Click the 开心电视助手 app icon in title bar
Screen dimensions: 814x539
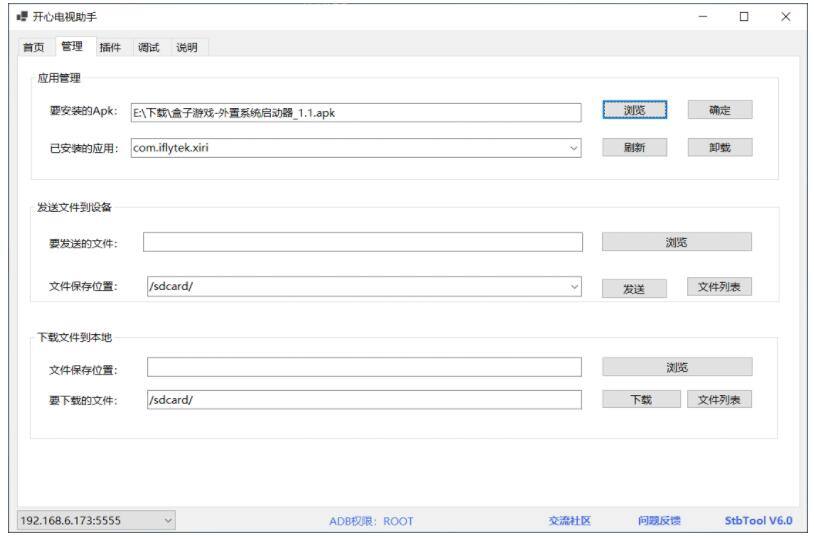(22, 17)
